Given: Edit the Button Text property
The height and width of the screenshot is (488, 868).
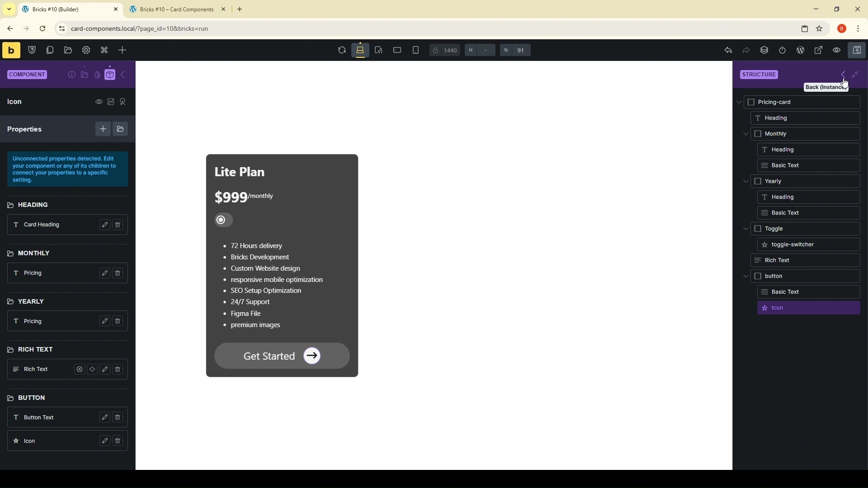Looking at the screenshot, I should point(105,418).
